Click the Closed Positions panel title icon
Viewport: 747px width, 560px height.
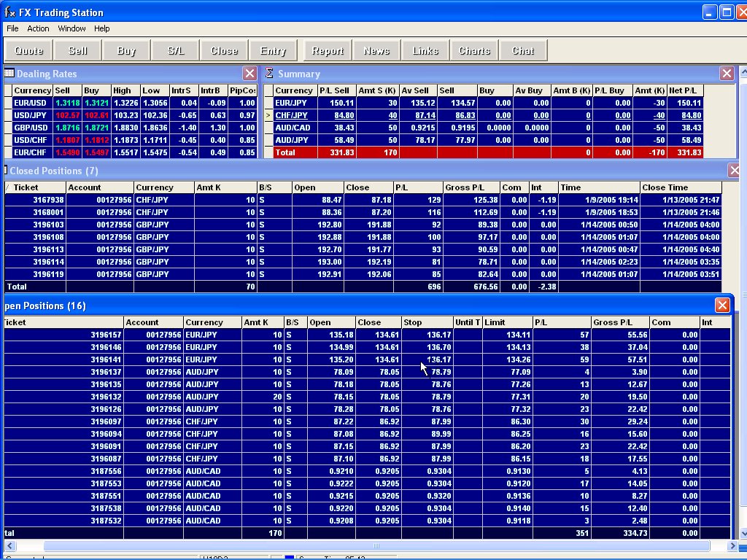(5, 170)
